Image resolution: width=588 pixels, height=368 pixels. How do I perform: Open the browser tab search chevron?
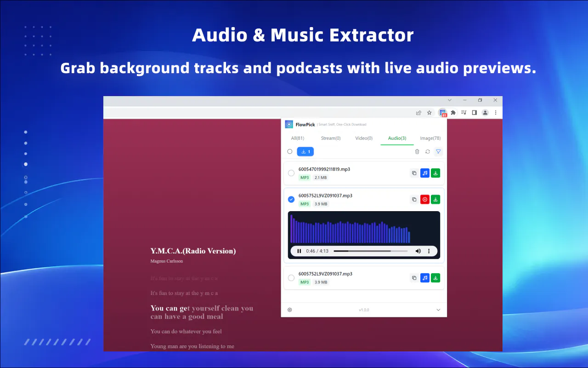coord(449,100)
